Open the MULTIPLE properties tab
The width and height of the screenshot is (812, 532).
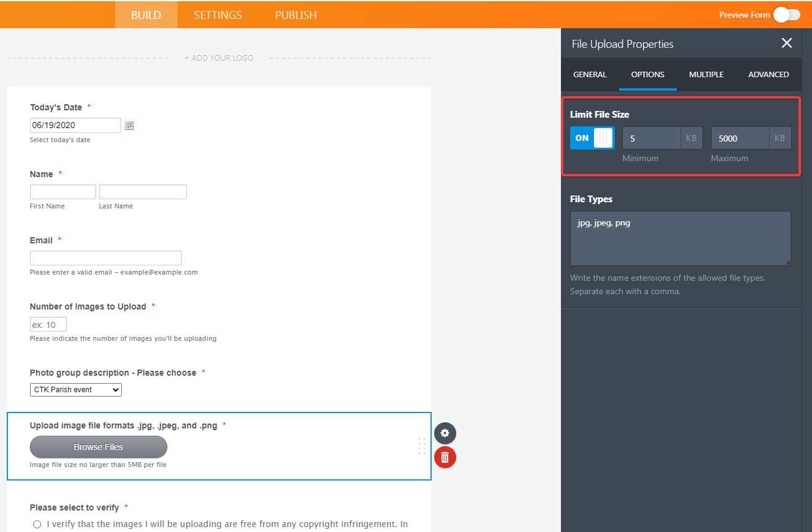tap(706, 75)
